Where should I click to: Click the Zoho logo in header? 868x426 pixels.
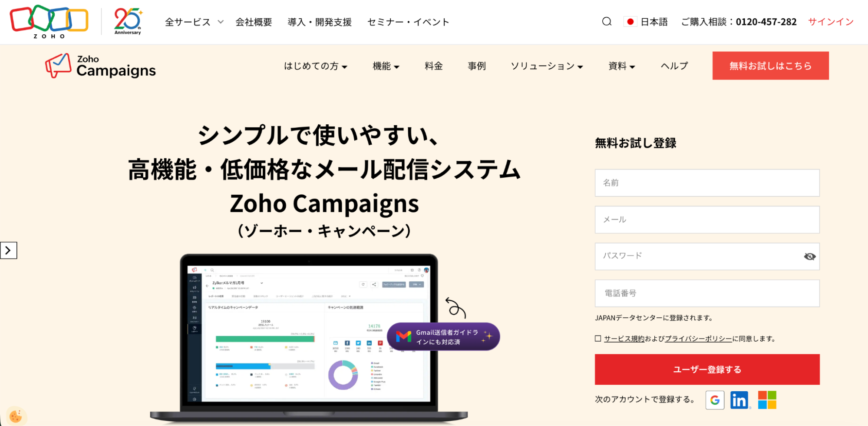49,21
